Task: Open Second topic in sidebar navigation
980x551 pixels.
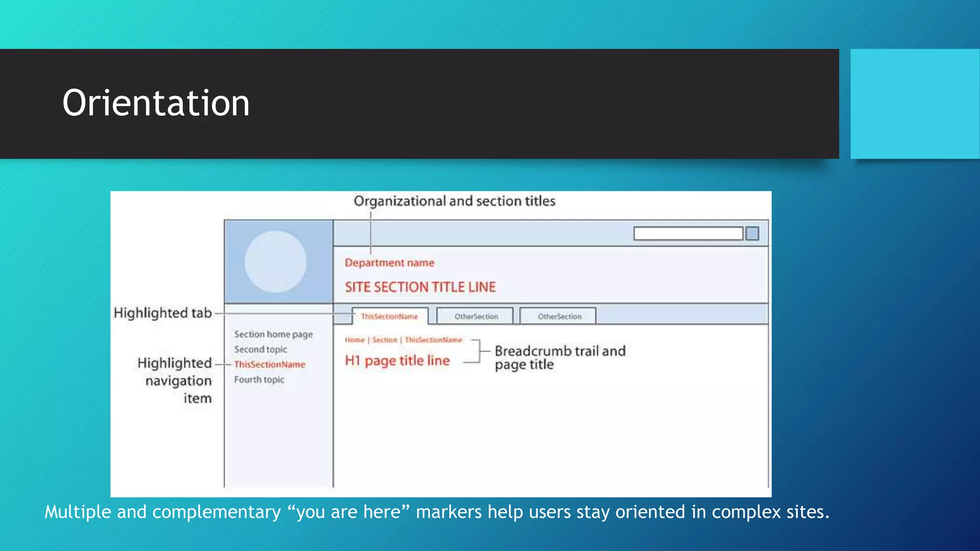Action: [261, 350]
